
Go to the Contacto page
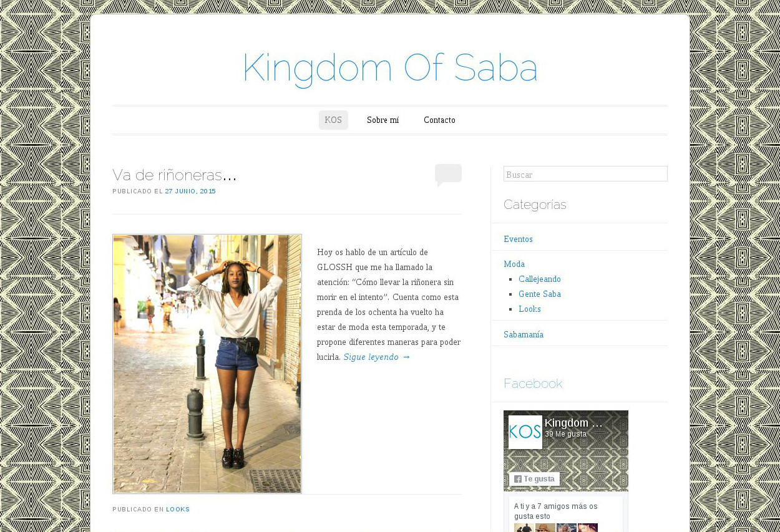pos(439,120)
